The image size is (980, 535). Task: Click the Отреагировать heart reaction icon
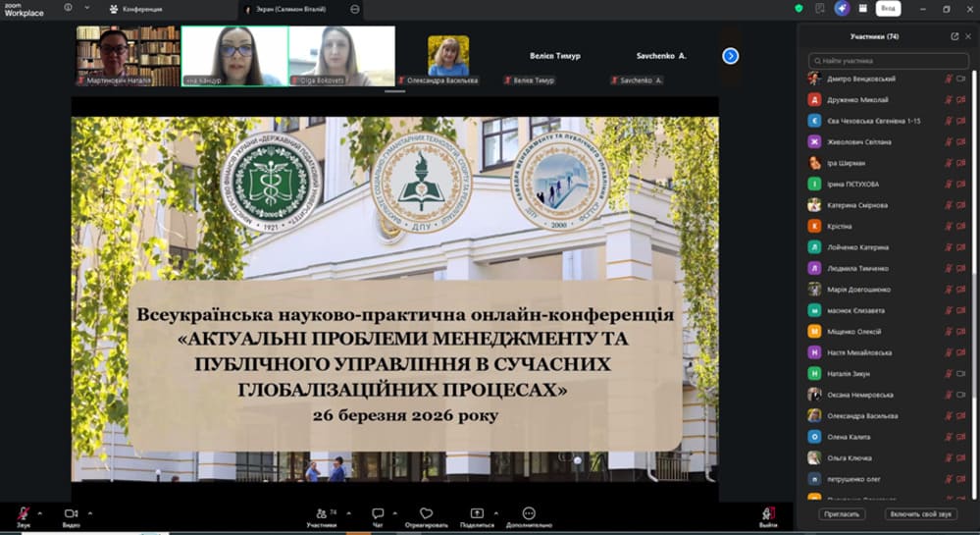coord(427,513)
